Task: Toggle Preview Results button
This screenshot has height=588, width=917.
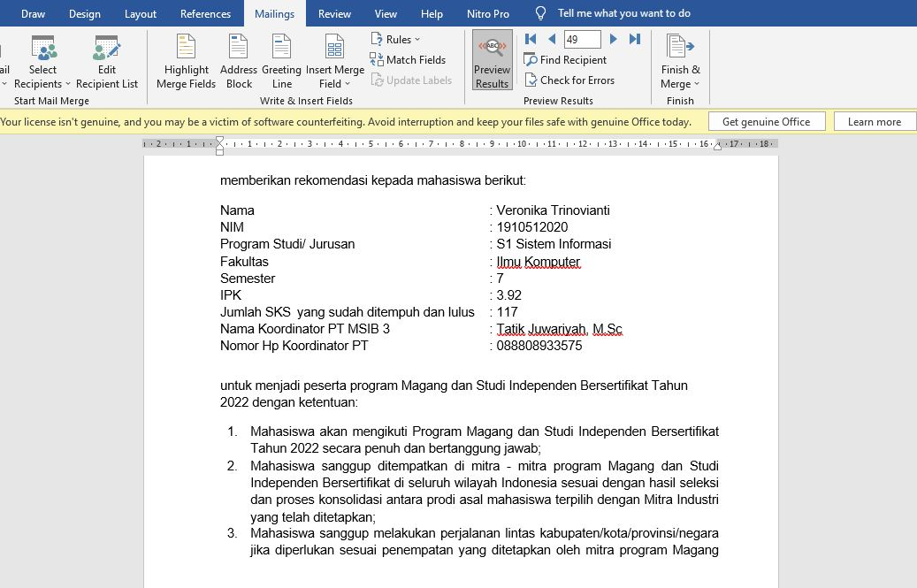Action: pos(492,61)
